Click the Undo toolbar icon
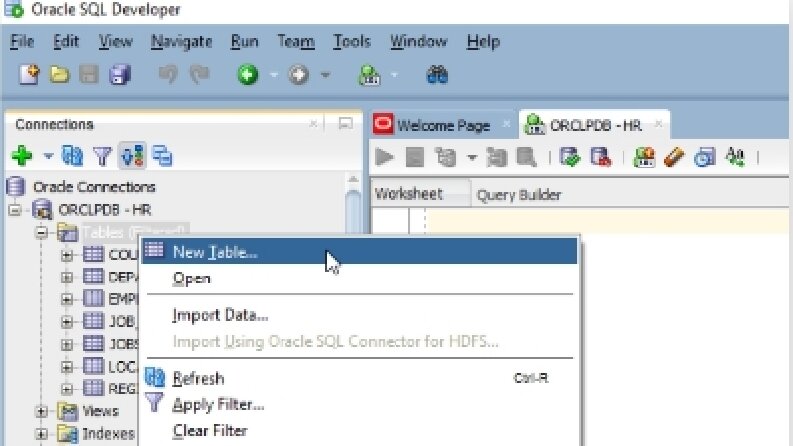This screenshot has height=446, width=793. [x=167, y=75]
